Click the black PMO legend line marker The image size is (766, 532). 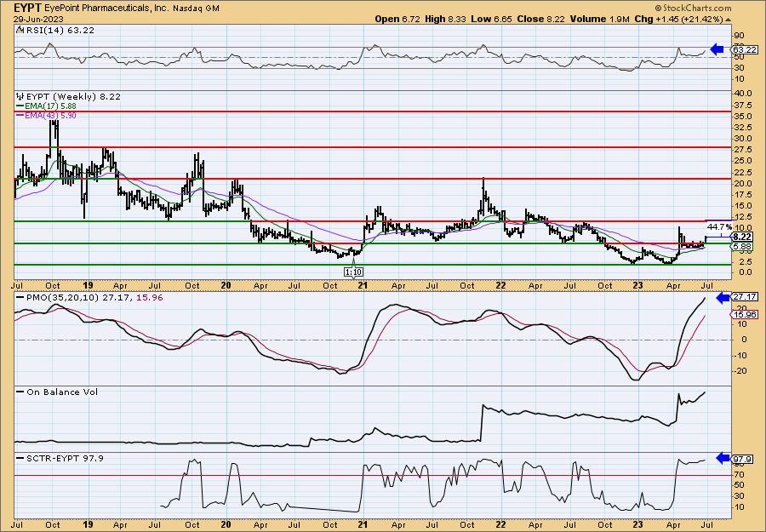tap(20, 298)
